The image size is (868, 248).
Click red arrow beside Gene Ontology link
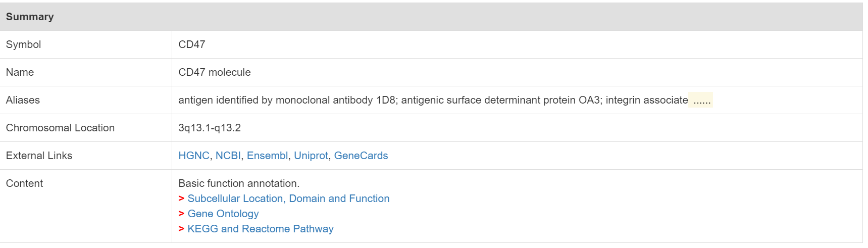(181, 214)
